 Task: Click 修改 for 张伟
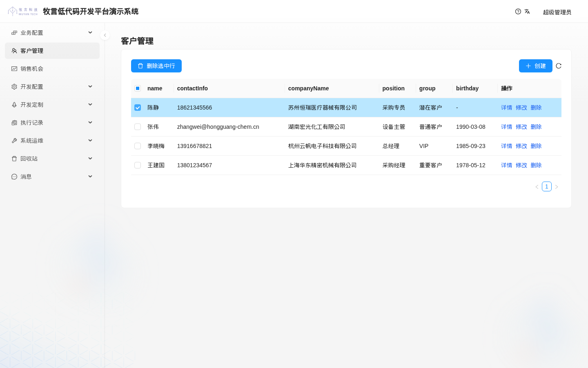pos(521,127)
